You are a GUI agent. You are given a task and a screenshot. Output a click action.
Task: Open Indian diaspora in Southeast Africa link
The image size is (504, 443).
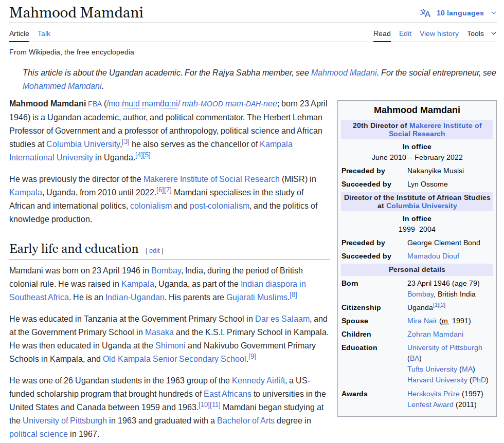[273, 284]
